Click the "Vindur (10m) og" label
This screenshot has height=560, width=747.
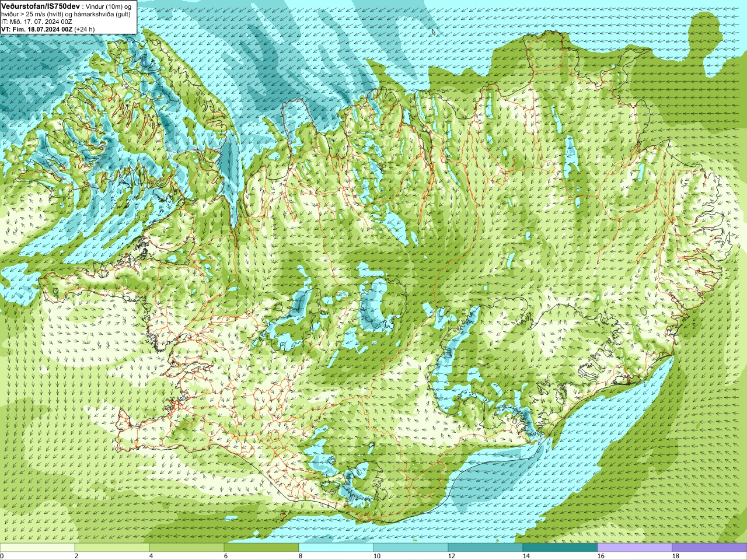coord(107,7)
